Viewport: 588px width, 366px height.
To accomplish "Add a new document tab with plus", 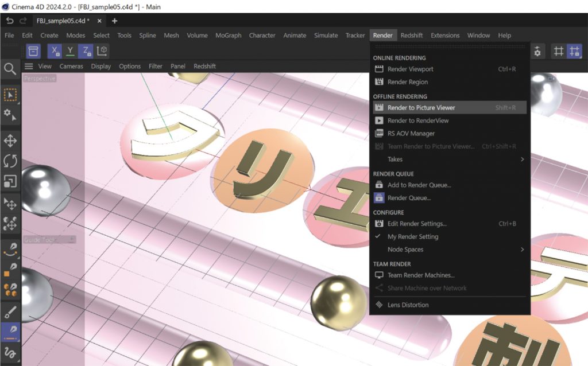I will point(114,21).
